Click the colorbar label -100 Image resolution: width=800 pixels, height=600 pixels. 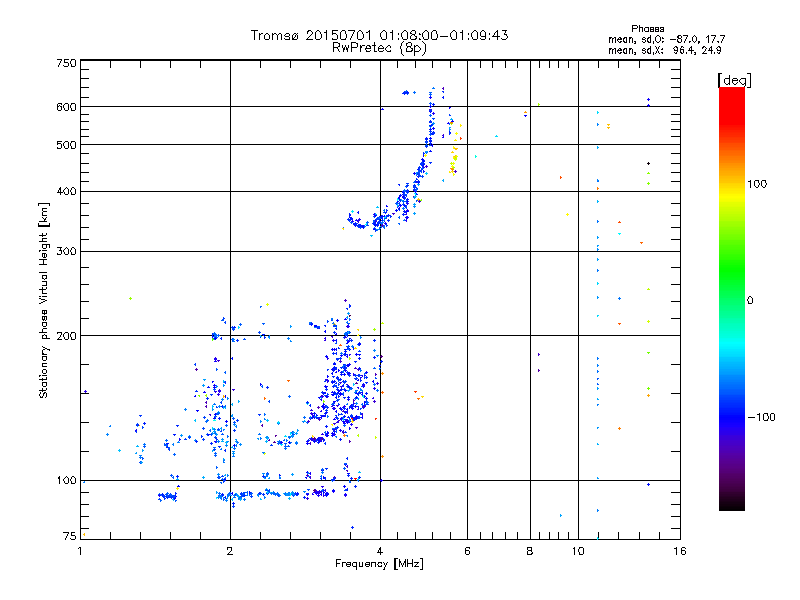(x=761, y=417)
